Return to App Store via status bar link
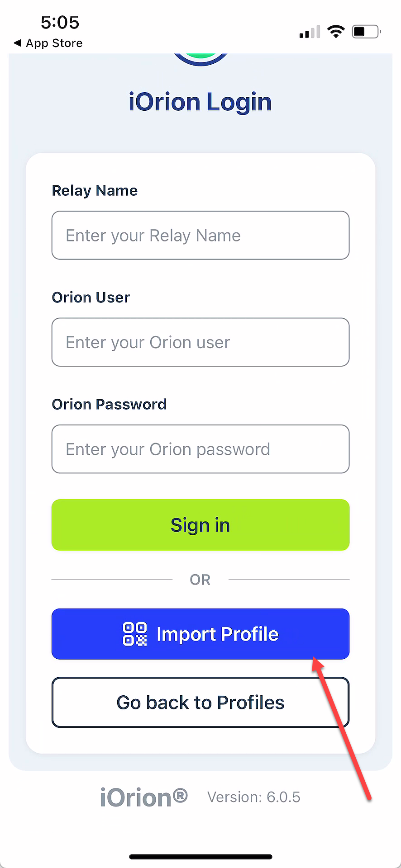The width and height of the screenshot is (401, 868). tap(48, 43)
